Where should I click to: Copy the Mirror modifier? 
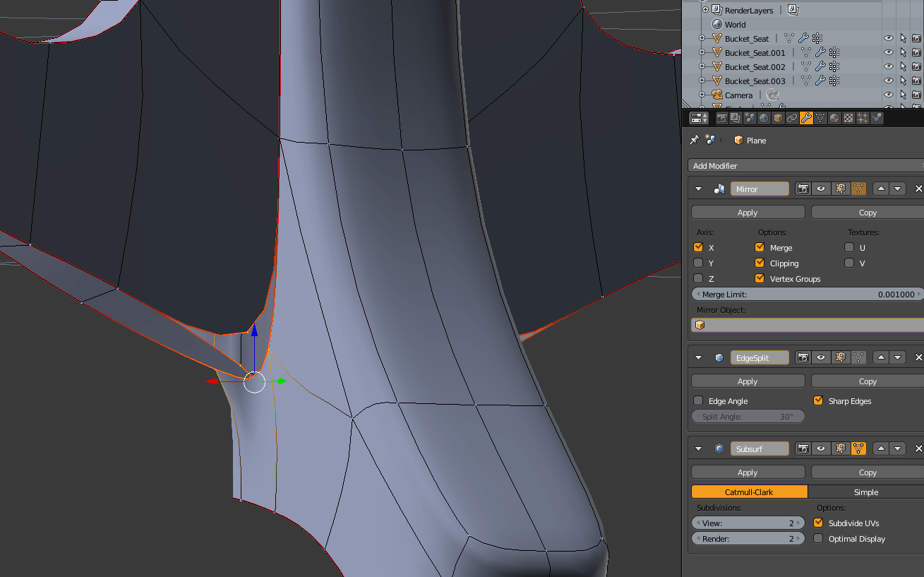[x=868, y=212]
